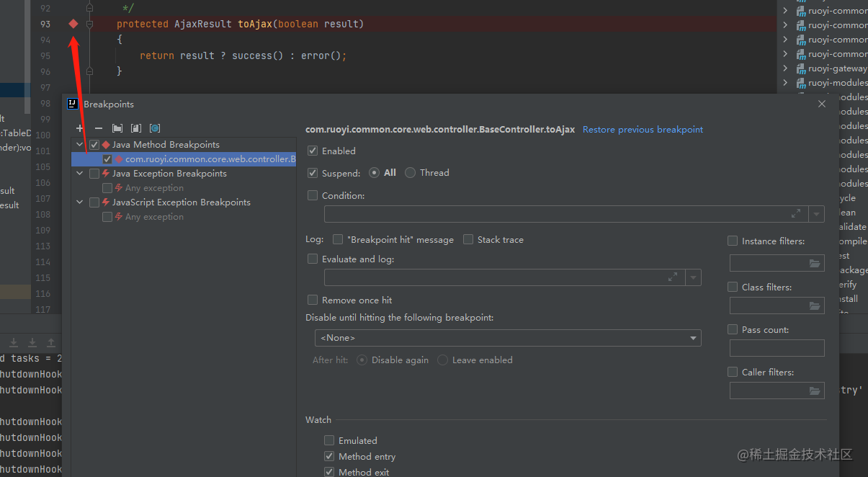Add a new breakpoint with the plus icon
Image resolution: width=868 pixels, height=477 pixels.
point(79,128)
